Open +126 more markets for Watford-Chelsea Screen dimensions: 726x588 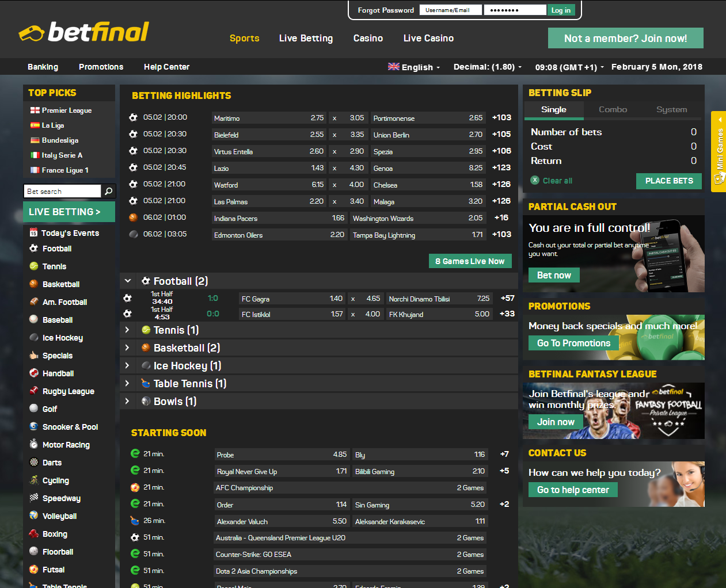(501, 184)
